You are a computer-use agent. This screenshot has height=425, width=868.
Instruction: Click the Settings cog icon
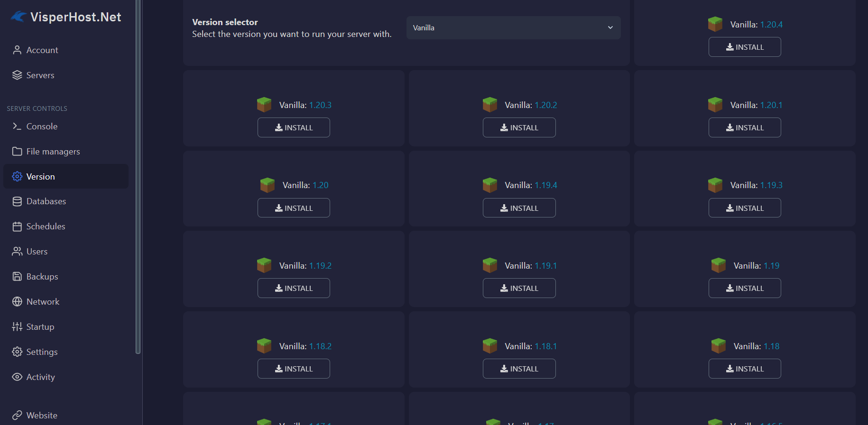(x=17, y=352)
